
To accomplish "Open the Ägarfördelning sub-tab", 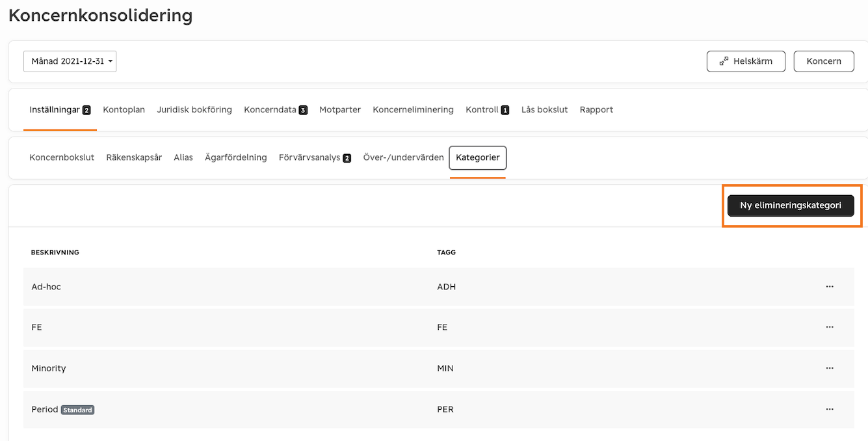I will [235, 157].
